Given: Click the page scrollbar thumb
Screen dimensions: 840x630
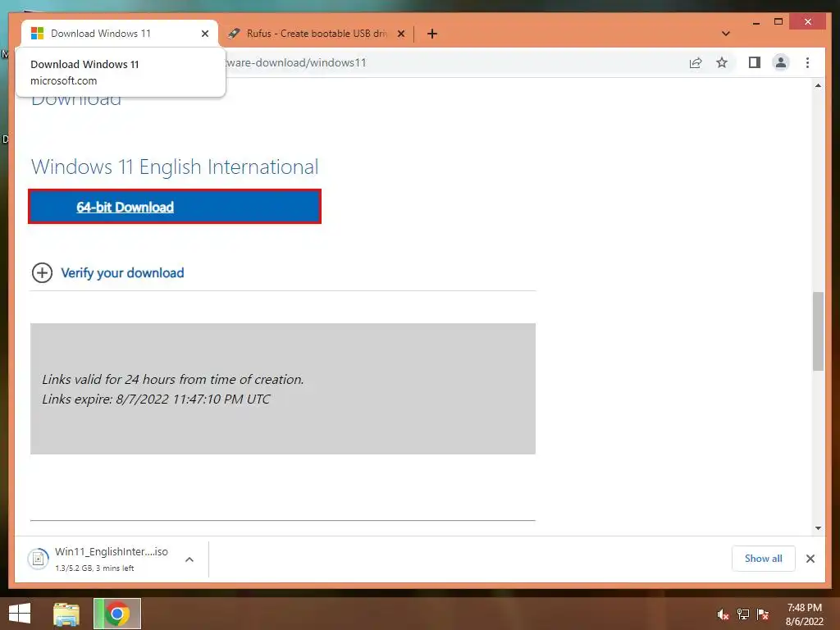Looking at the screenshot, I should click(818, 331).
